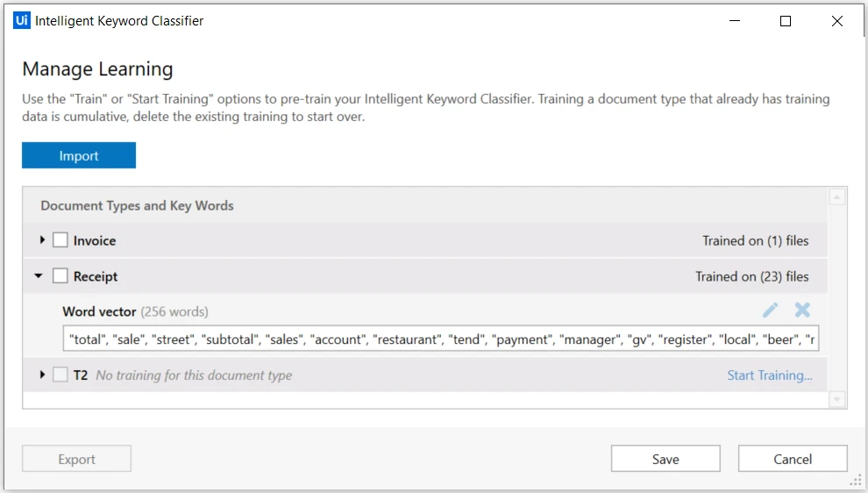The height and width of the screenshot is (493, 868).
Task: Collapse the Receipt document type row
Action: pos(39,275)
